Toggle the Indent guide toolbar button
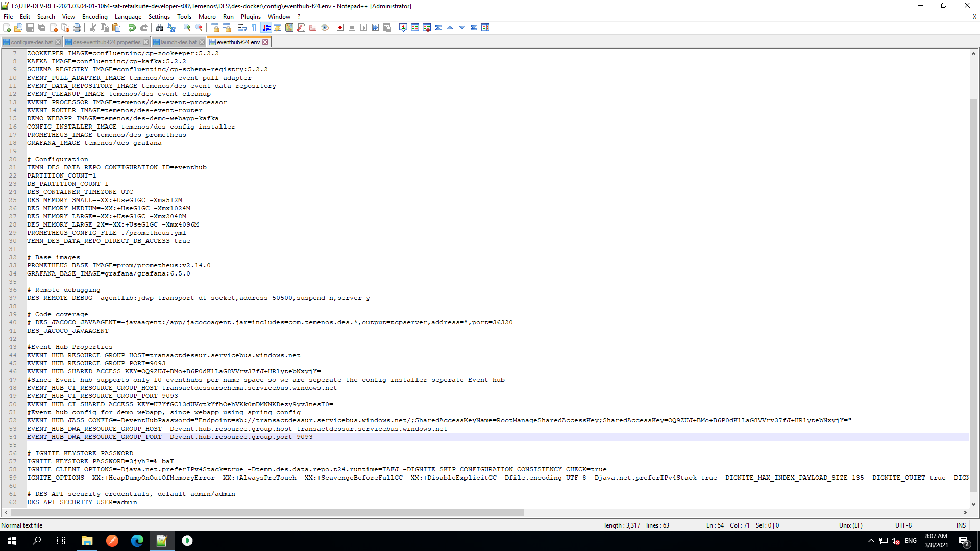980x551 pixels. [x=266, y=28]
